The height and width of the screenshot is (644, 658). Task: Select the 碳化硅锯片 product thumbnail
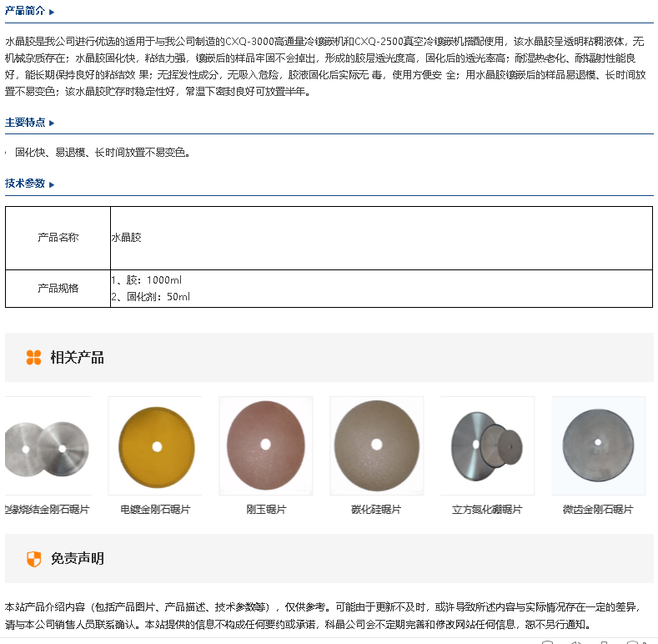pos(376,446)
